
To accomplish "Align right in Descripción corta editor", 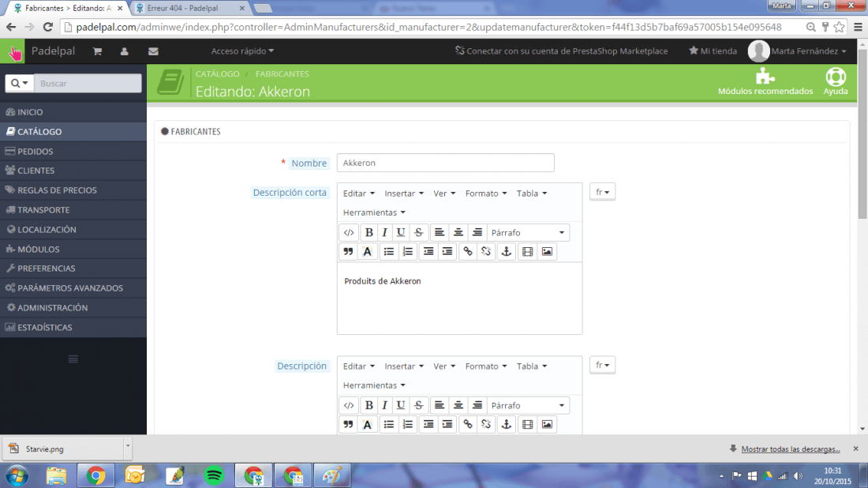I will coord(477,233).
